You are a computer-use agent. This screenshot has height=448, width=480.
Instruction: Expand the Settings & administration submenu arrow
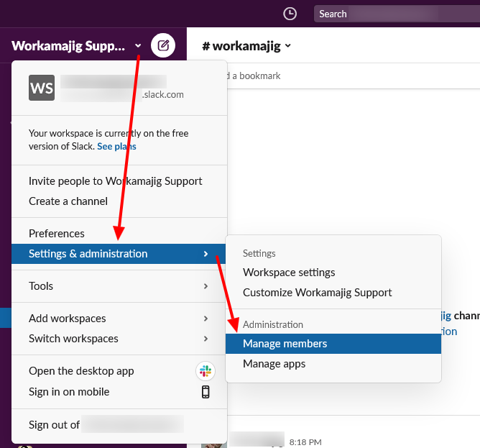point(206,254)
